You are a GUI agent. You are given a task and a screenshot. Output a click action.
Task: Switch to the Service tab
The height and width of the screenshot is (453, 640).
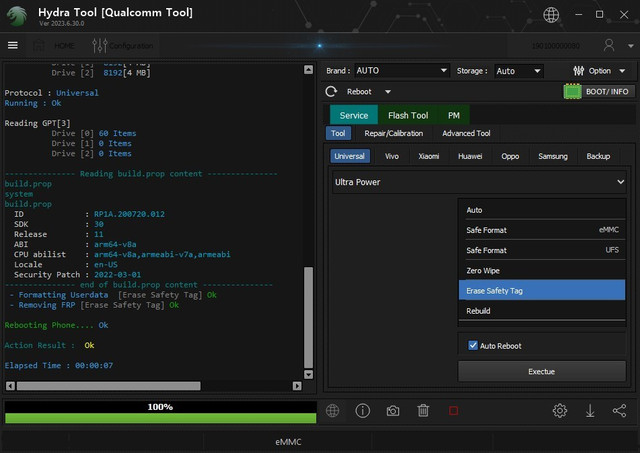(x=354, y=115)
